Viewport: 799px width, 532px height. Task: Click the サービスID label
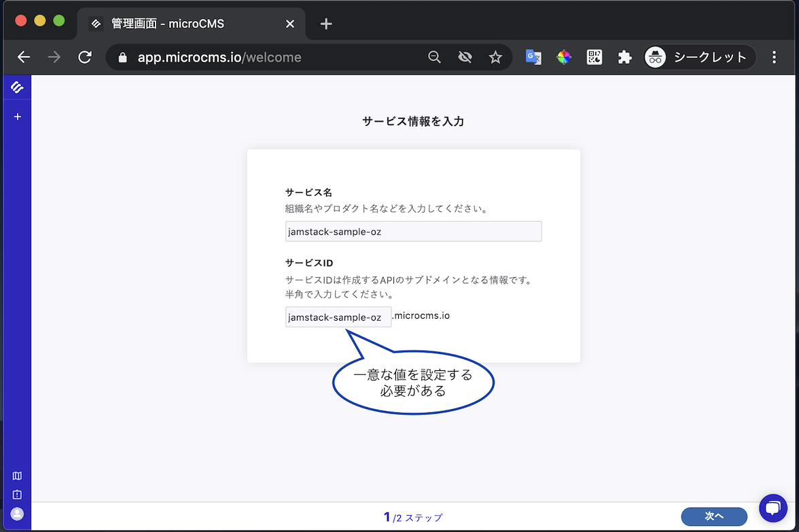(308, 263)
